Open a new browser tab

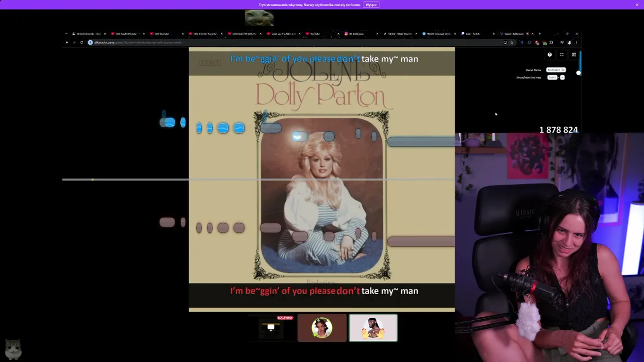pyautogui.click(x=540, y=34)
